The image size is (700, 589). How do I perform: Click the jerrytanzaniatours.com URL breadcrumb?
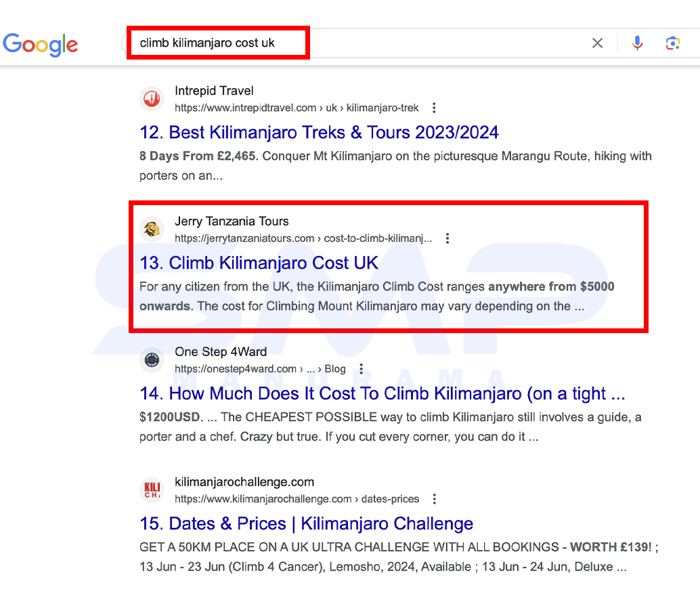[303, 238]
